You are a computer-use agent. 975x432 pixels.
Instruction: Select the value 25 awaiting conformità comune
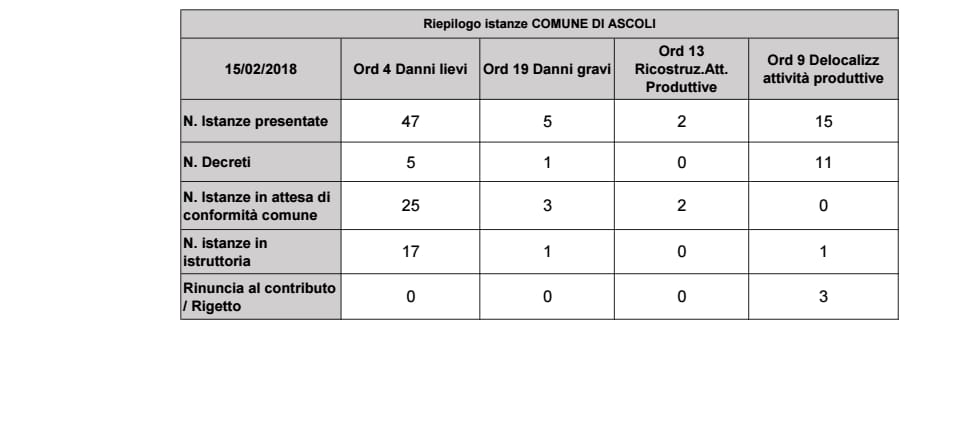point(410,206)
